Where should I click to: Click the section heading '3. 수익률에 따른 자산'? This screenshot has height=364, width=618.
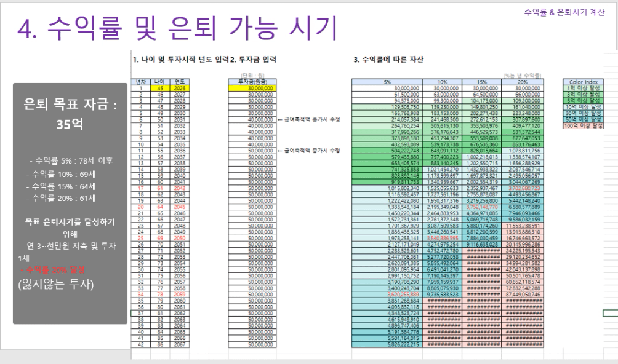click(388, 60)
